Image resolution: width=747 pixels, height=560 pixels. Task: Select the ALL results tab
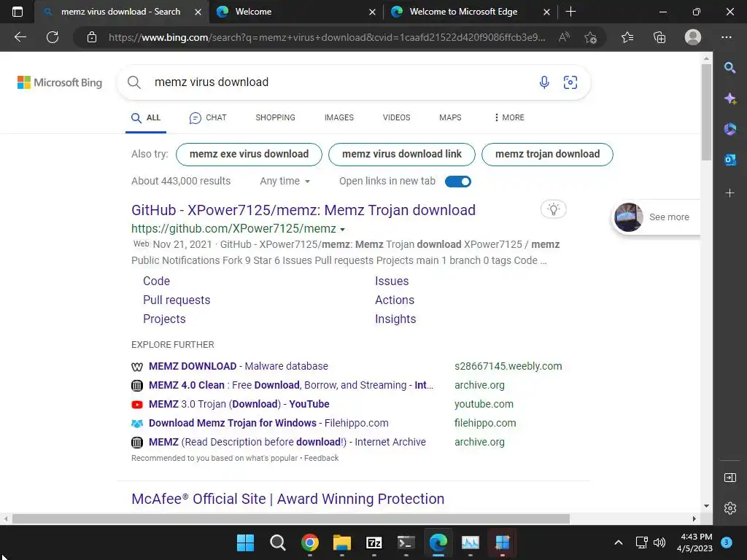146,117
